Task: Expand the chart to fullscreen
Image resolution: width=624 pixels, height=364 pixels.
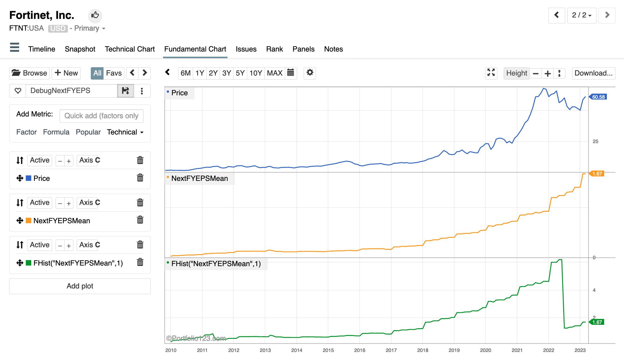Action: tap(491, 73)
